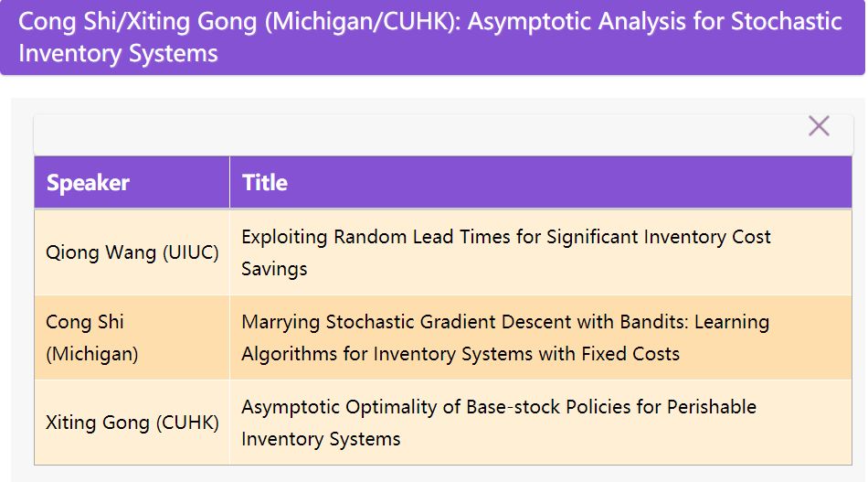
Task: Click the word Savings in first talk title
Action: tap(274, 269)
